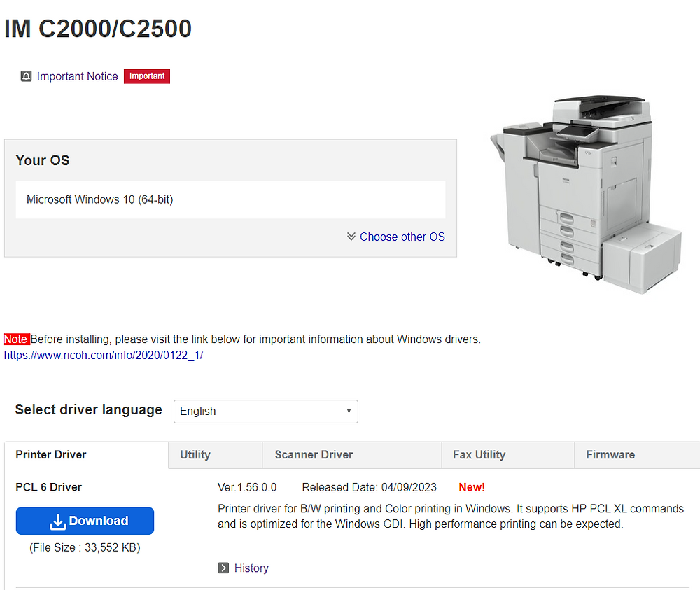Click the bell icon beside Important Notice

(26, 76)
